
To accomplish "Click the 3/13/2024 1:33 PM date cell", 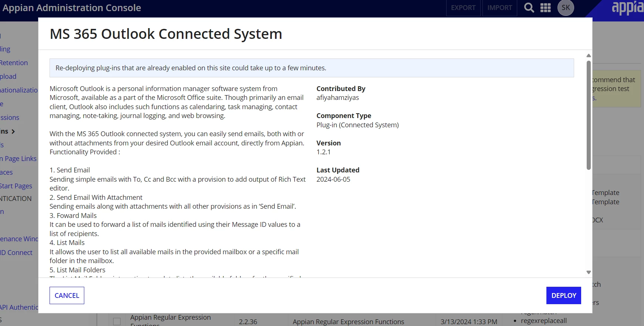I will (x=469, y=322).
